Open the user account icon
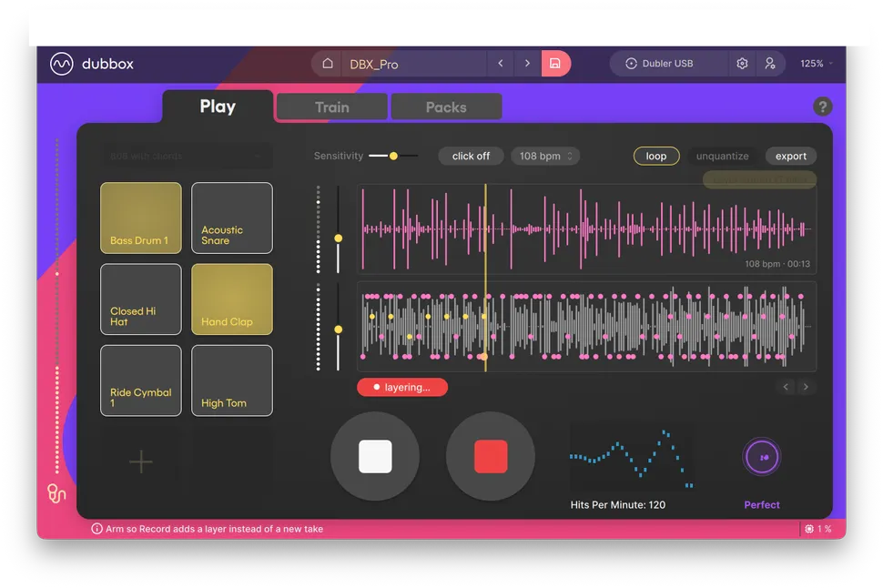This screenshot has height=588, width=883. [x=770, y=64]
